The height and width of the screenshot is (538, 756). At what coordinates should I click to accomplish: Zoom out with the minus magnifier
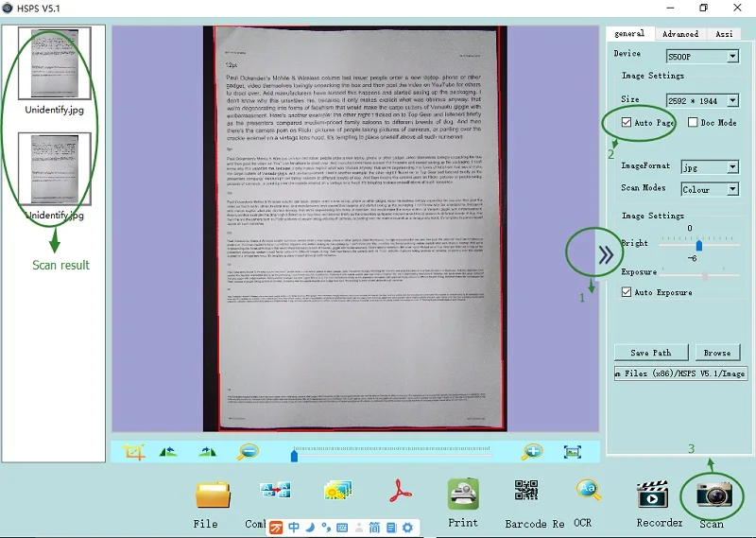point(248,452)
